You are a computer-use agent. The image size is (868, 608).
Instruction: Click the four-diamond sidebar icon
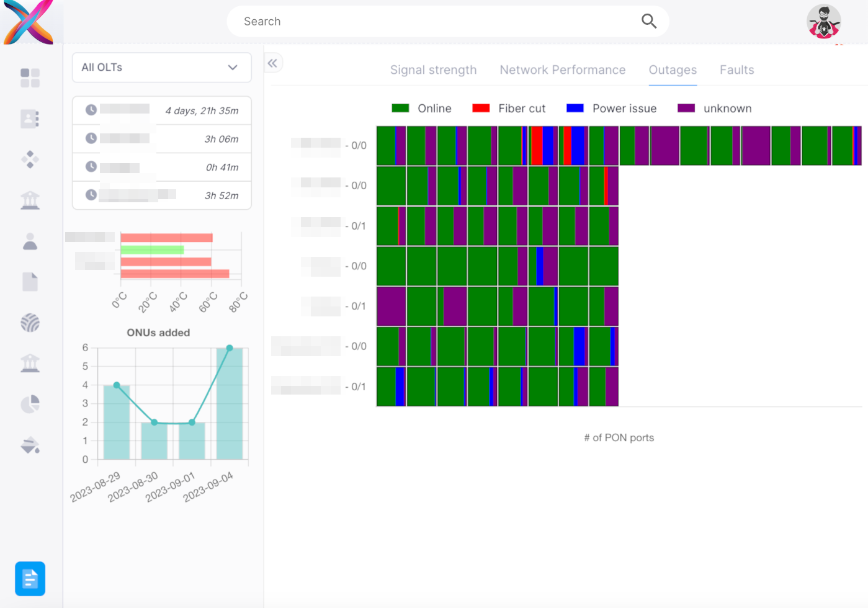(30, 159)
